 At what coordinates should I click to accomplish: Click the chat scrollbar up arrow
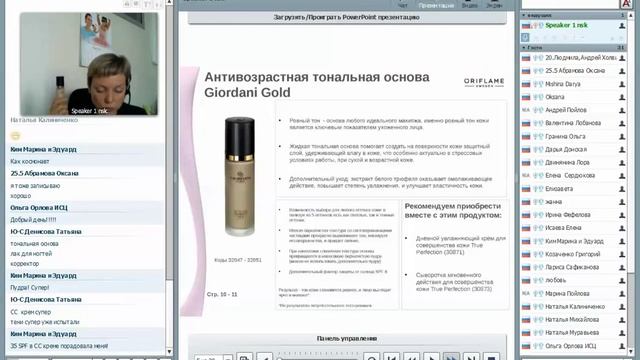(169, 2)
